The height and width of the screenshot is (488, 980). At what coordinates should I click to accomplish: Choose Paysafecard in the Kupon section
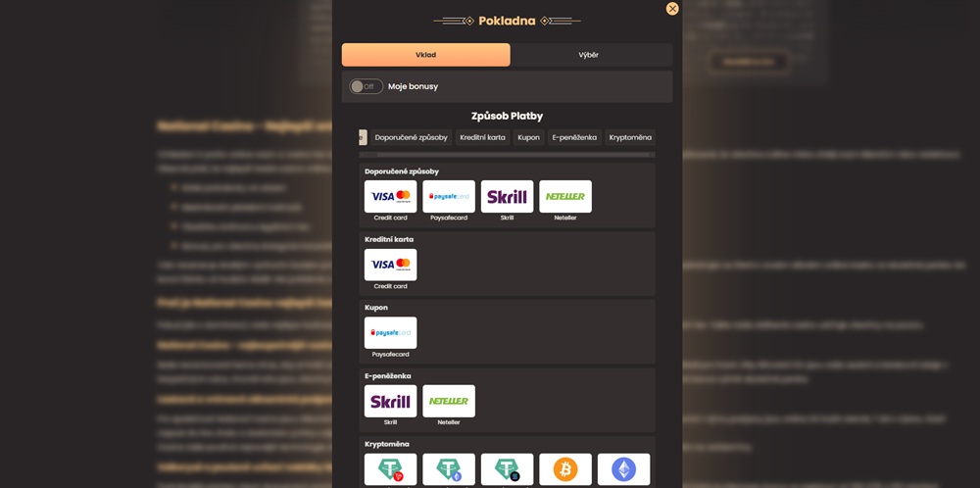pos(390,333)
